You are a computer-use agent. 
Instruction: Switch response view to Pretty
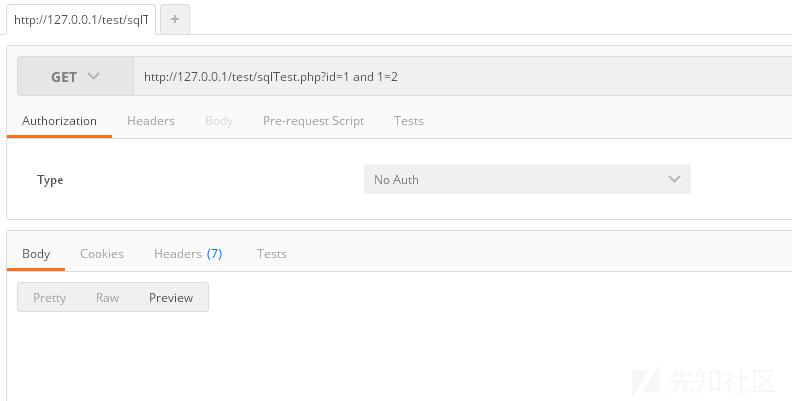49,298
